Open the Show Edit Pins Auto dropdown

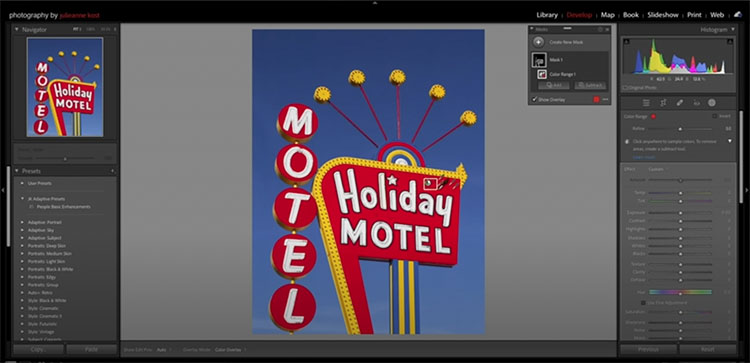tap(163, 350)
